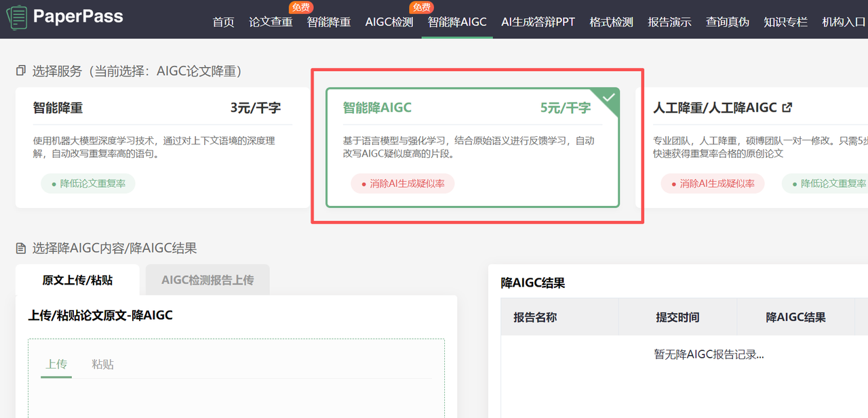Select the 智能降AIGC 5元/千字 service card
This screenshot has width=868, height=418.
tap(473, 147)
